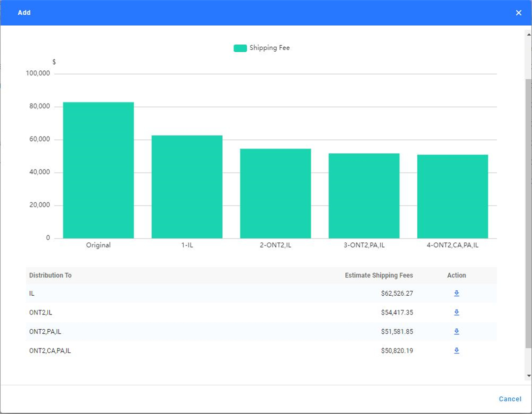532x414 pixels.
Task: Click the $50,820.19 fee value
Action: pyautogui.click(x=397, y=350)
